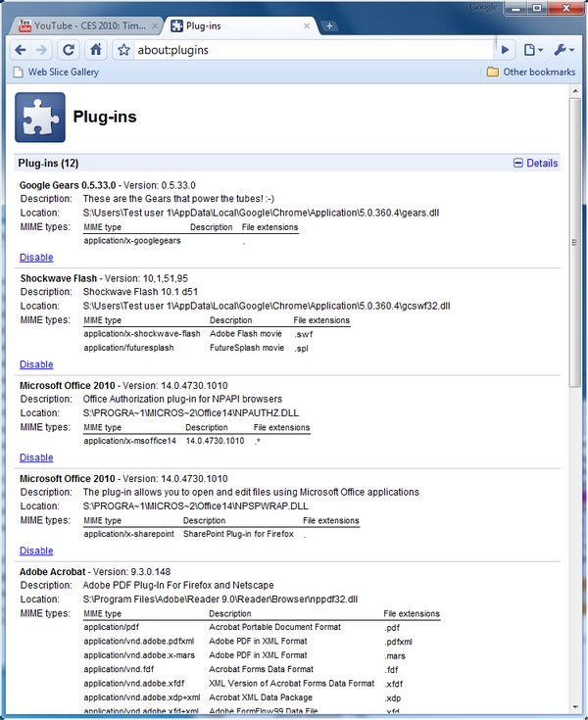The width and height of the screenshot is (588, 720).
Task: Close the YouTube CES 2010 tab
Action: point(155,26)
